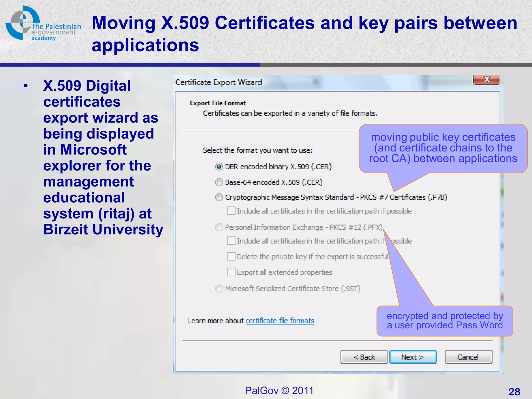Cancel the Certificate Export Wizard

point(468,357)
